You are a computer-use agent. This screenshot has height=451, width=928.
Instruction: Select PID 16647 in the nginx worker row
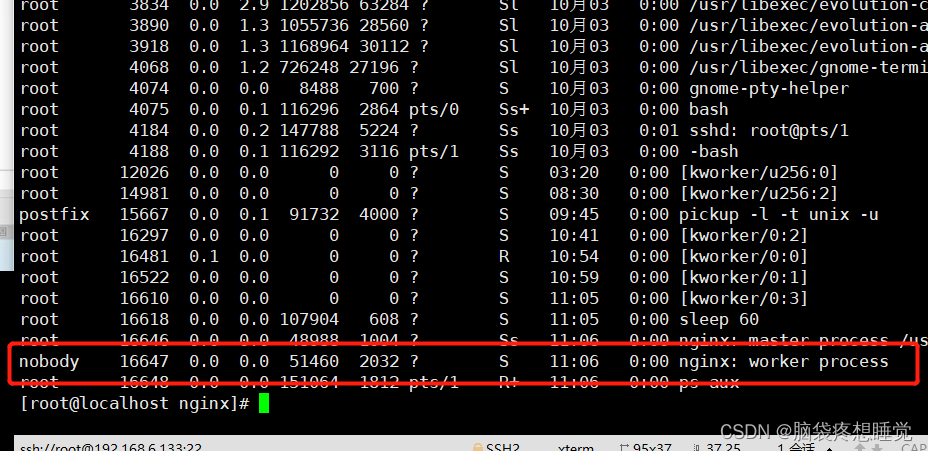(x=144, y=361)
